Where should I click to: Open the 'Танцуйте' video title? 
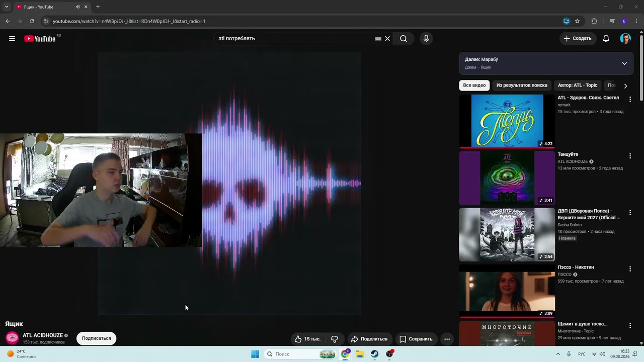(568, 154)
